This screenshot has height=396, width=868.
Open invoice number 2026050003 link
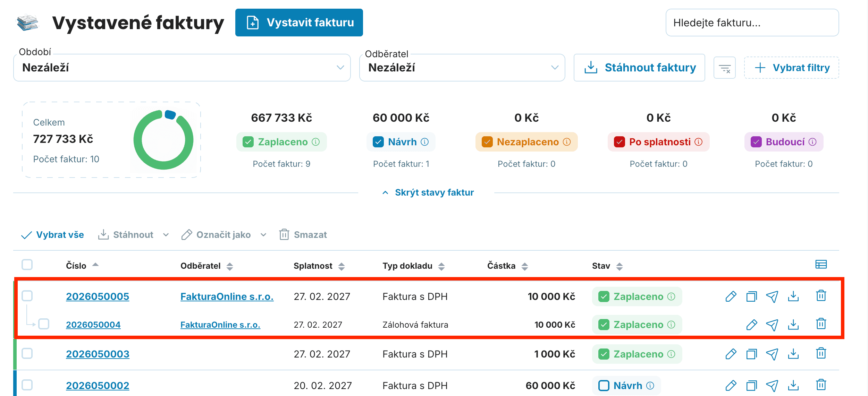(x=98, y=354)
